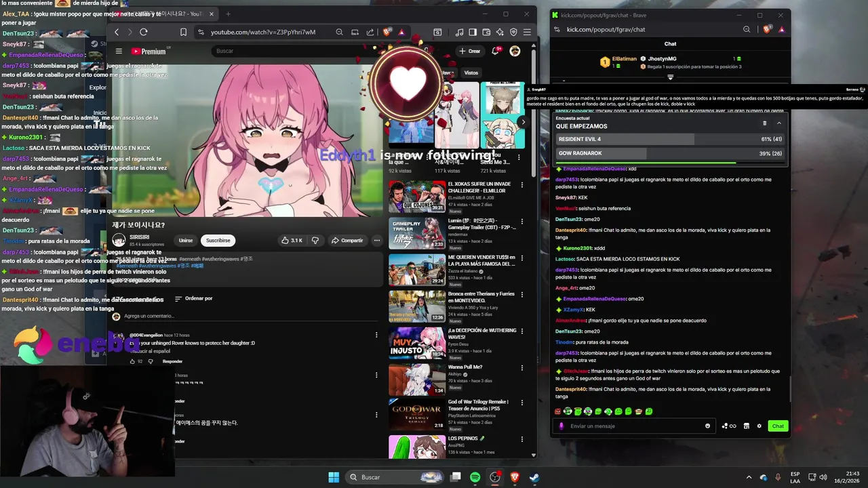
Task: Open Brave Leo AI assistant icon
Action: pos(500,32)
